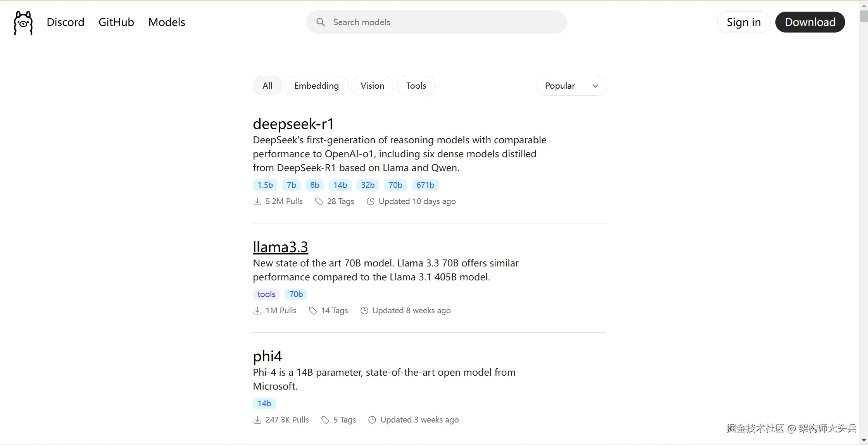Click the search magnifier icon

point(320,22)
